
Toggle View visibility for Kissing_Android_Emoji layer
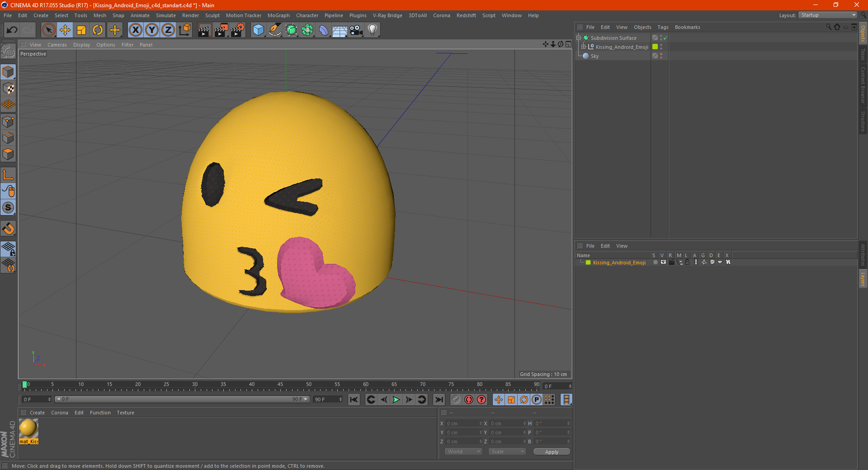point(663,262)
